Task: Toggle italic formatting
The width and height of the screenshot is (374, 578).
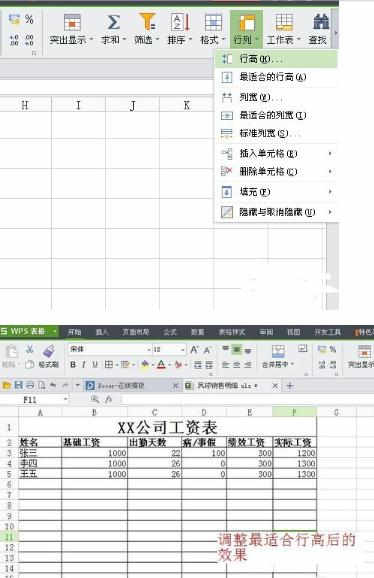Action: (84, 365)
